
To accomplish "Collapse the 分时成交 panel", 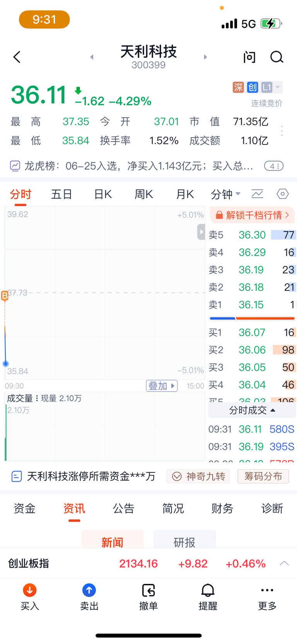I will (x=252, y=410).
